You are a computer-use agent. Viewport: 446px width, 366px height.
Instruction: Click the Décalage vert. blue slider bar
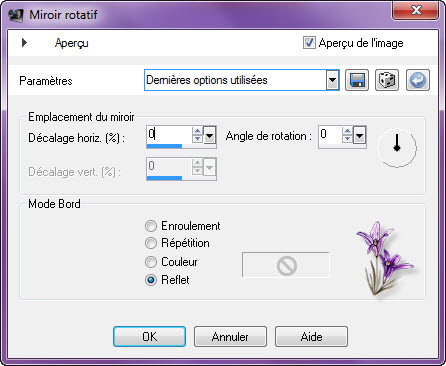pos(164,178)
